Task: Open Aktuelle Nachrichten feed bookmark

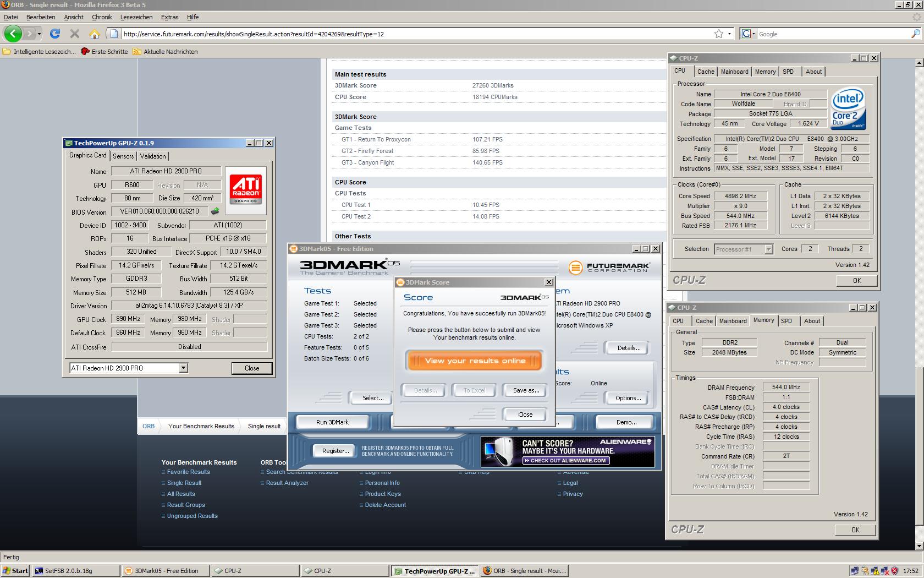Action: (x=165, y=52)
